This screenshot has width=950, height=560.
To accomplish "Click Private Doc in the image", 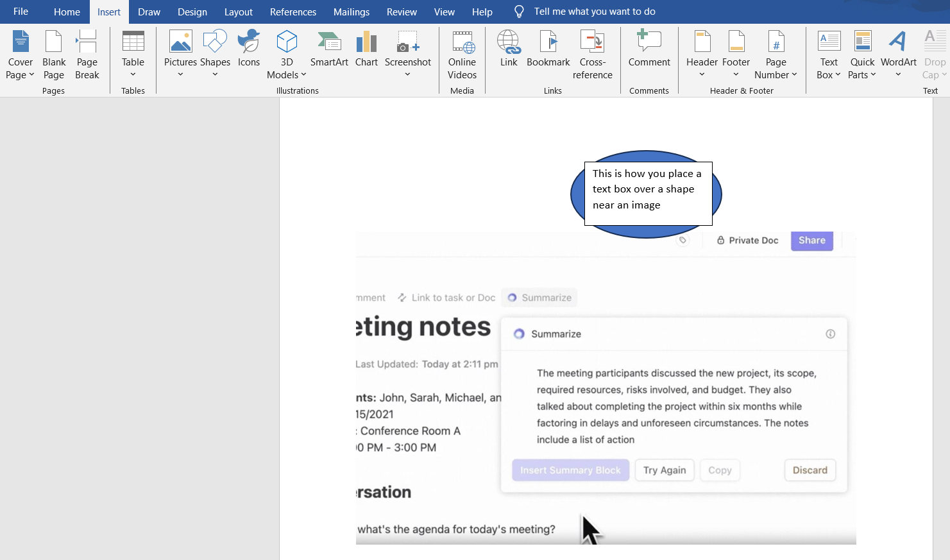I will 747,241.
